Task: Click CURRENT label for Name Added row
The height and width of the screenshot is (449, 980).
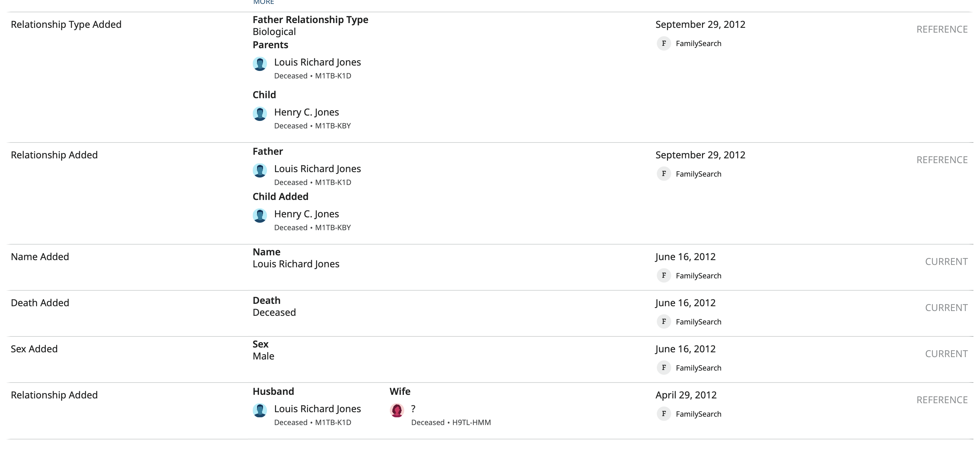Action: point(946,262)
